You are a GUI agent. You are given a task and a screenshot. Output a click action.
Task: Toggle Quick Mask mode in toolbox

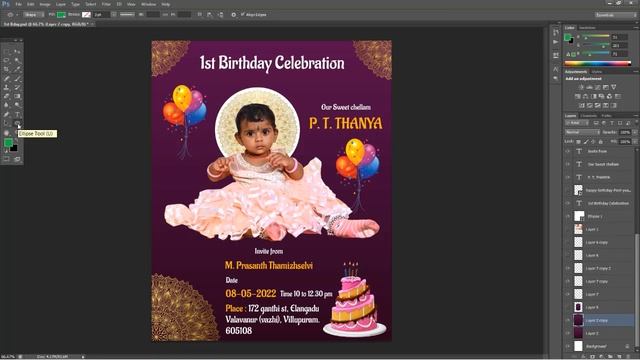[7, 159]
